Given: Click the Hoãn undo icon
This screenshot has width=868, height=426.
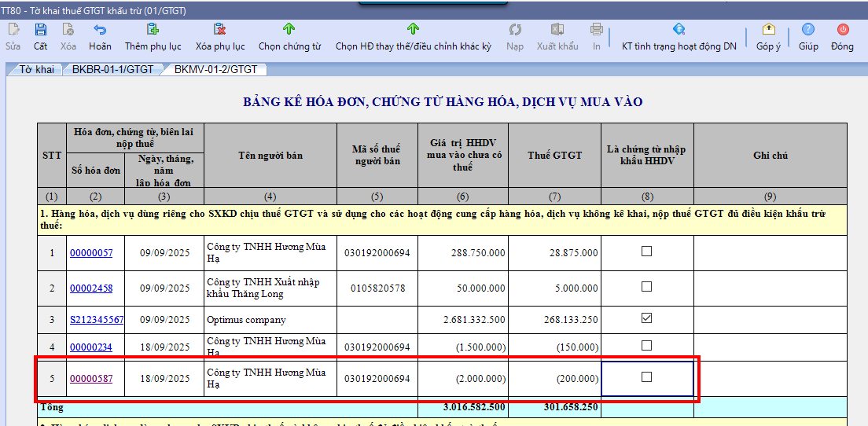Looking at the screenshot, I should [100, 30].
